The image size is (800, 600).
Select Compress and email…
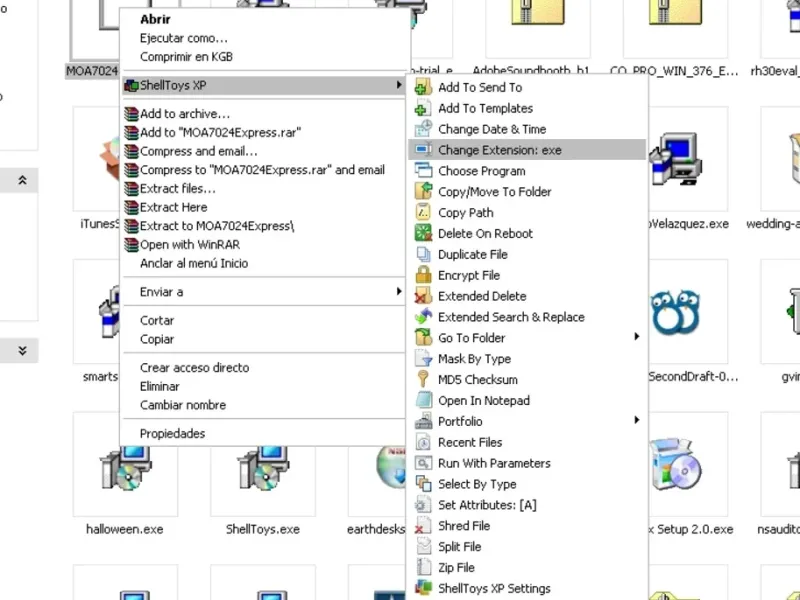tap(198, 151)
